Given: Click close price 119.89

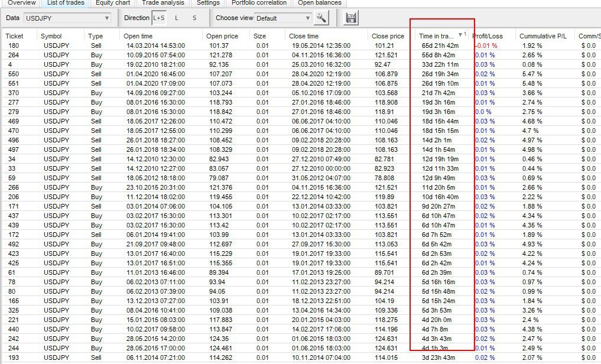Looking at the screenshot, I should 385,197.
